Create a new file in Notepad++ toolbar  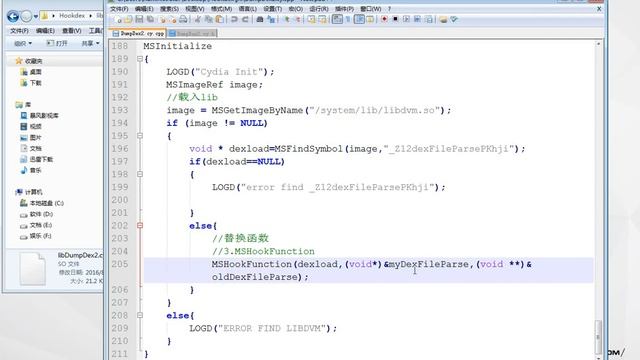coord(118,19)
